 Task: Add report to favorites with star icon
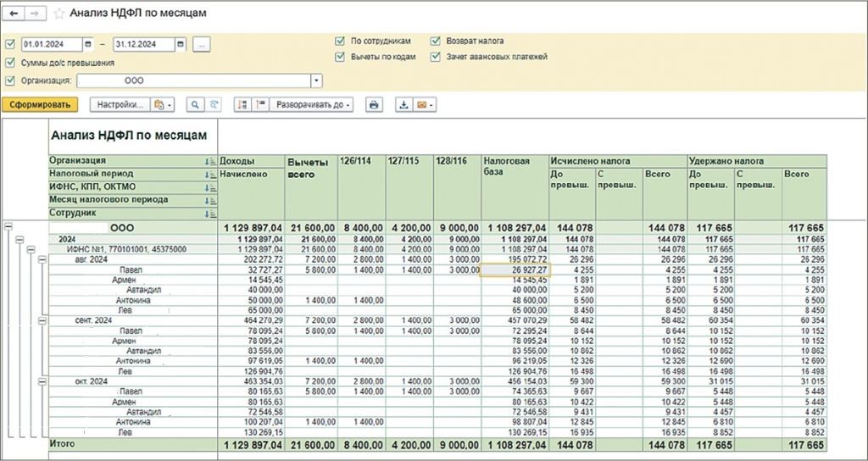(x=58, y=14)
